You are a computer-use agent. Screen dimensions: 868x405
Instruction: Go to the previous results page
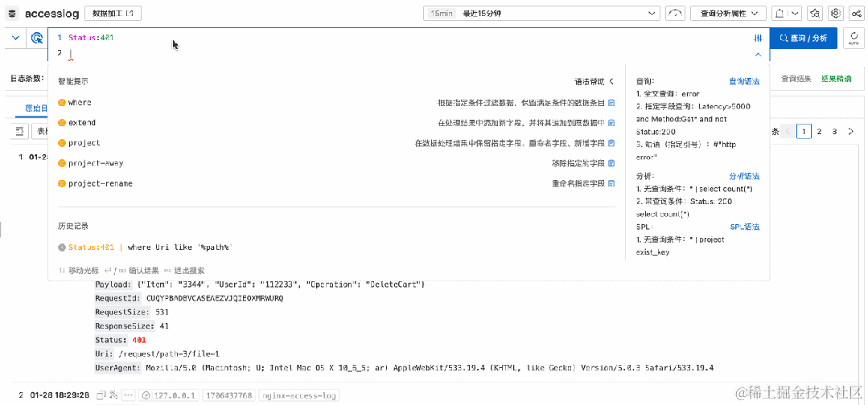[x=788, y=131]
